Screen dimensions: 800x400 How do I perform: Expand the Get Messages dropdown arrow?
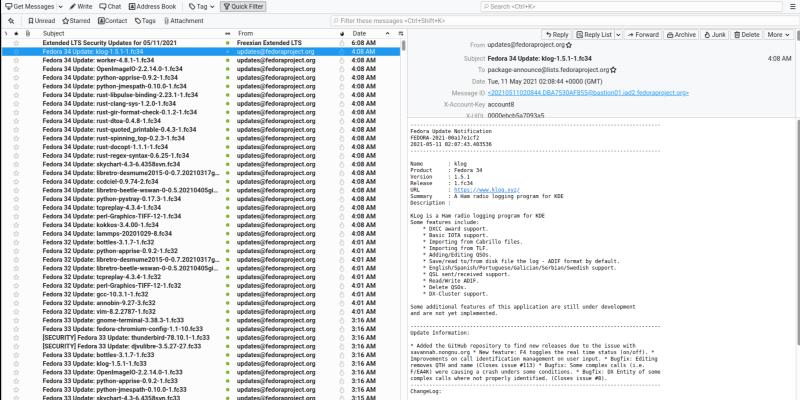tap(61, 6)
